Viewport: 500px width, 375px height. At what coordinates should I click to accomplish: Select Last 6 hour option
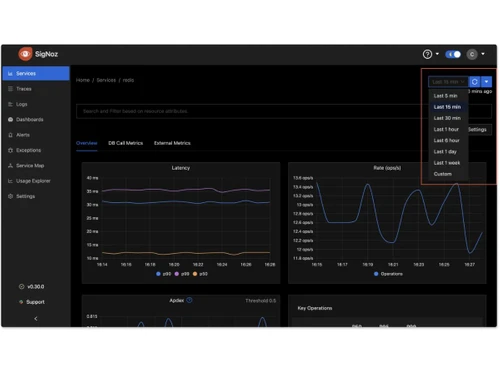pyautogui.click(x=448, y=140)
